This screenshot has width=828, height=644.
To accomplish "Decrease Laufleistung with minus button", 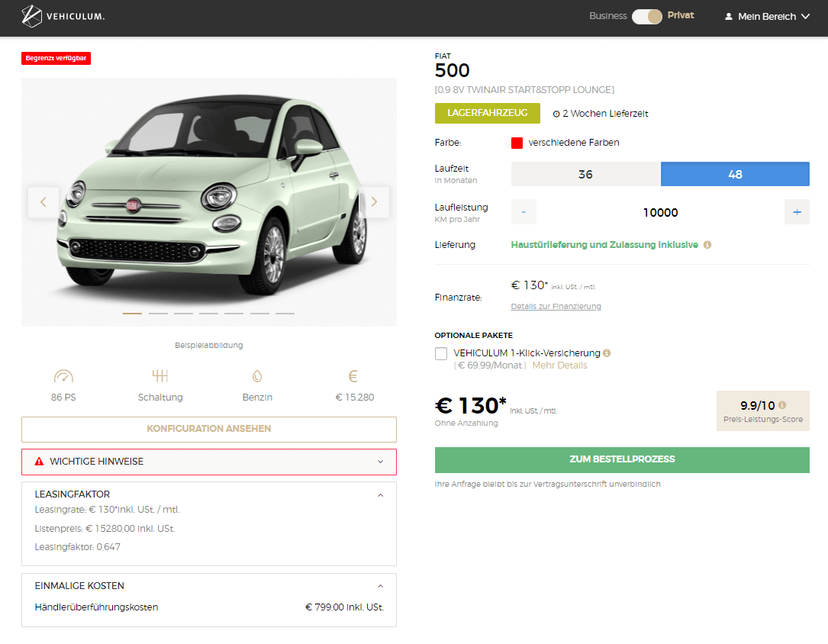I will click(x=524, y=212).
